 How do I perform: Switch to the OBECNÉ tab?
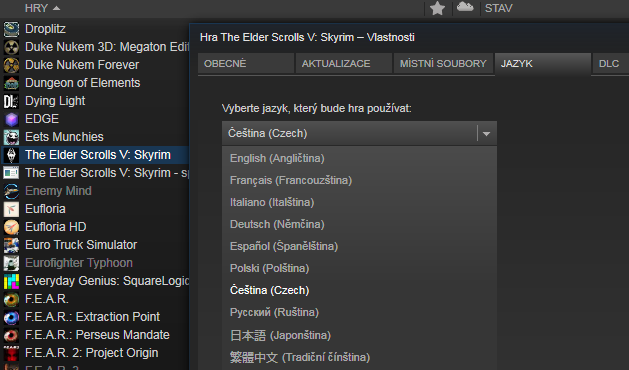pyautogui.click(x=246, y=63)
